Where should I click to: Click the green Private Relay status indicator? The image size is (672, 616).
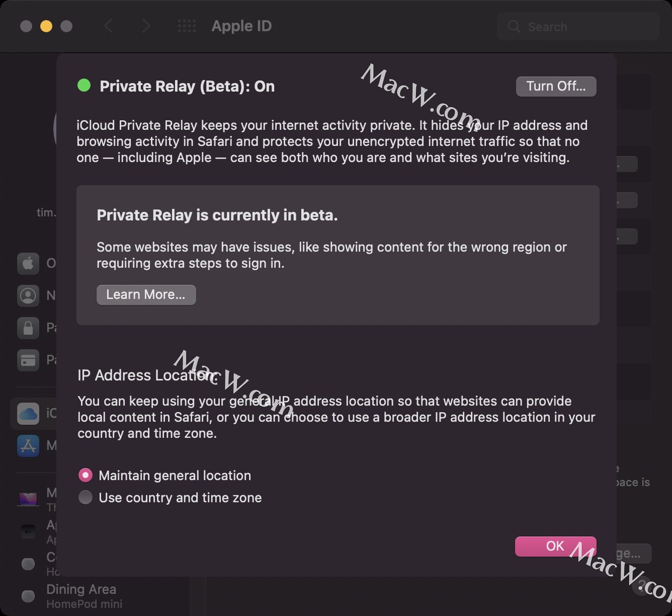tap(84, 85)
